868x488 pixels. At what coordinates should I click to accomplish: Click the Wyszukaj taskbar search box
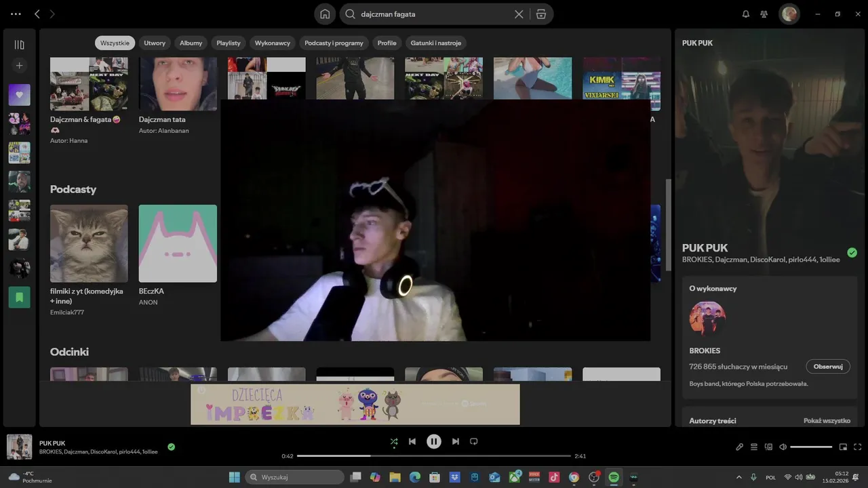pos(294,477)
